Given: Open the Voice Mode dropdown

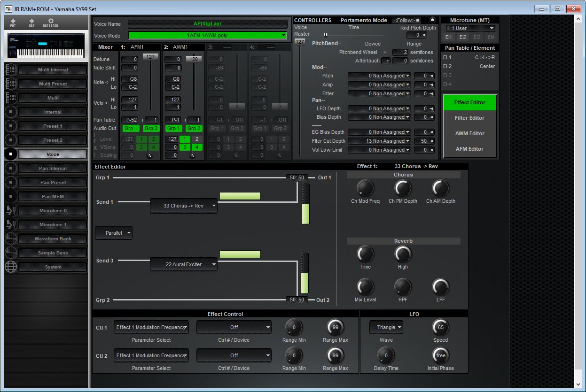Looking at the screenshot, I should click(x=207, y=35).
